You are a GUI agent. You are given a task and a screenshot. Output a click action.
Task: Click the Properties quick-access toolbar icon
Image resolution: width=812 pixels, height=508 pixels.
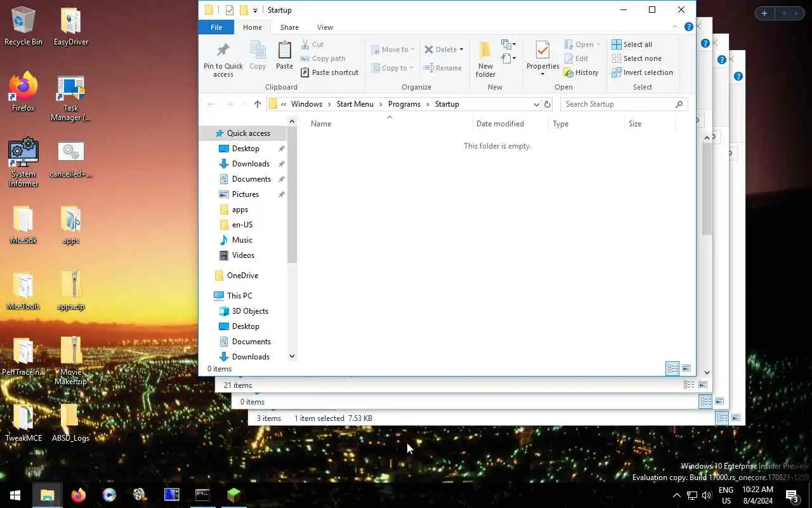pos(230,10)
